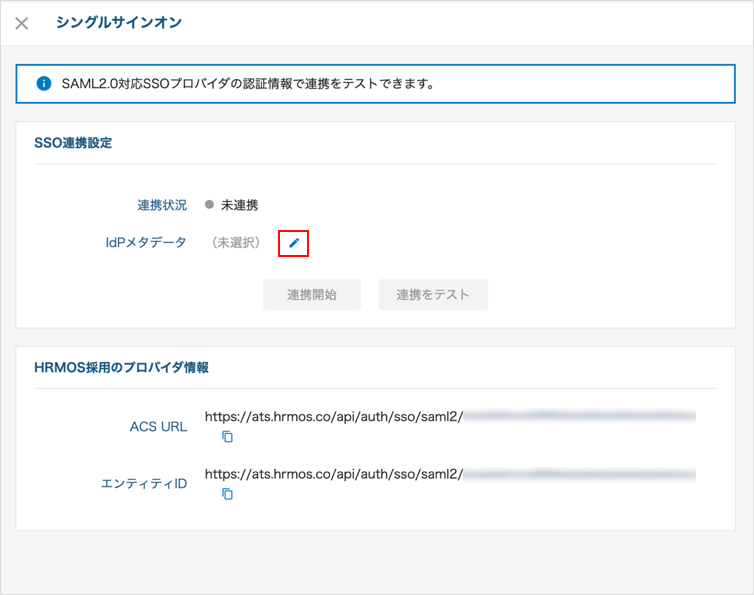Click the SSO連携設定 section heading
The width and height of the screenshot is (754, 595).
73,143
